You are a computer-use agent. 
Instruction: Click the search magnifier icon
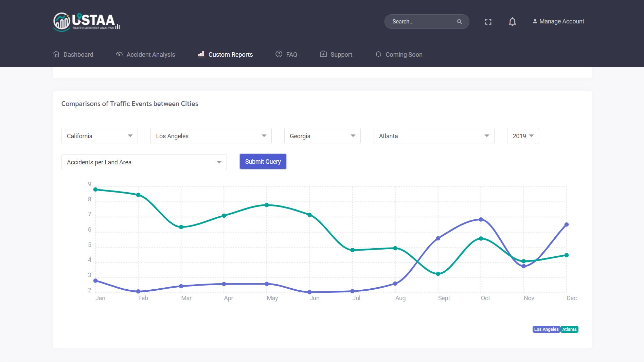tap(459, 22)
